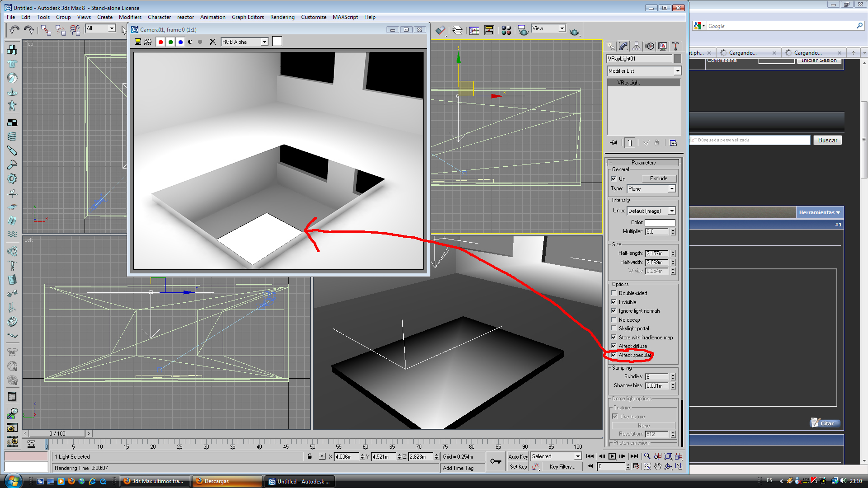Click the light Color swatch
The image size is (868, 488).
pos(660,223)
